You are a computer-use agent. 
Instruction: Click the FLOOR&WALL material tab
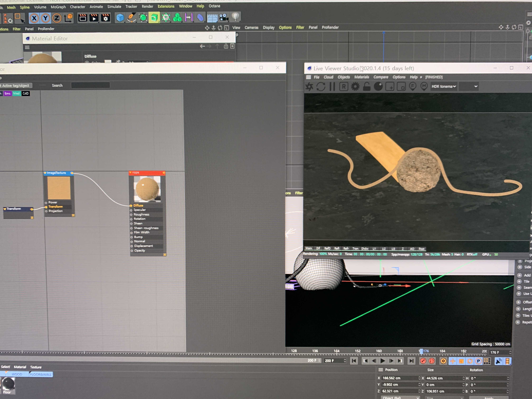point(41,374)
